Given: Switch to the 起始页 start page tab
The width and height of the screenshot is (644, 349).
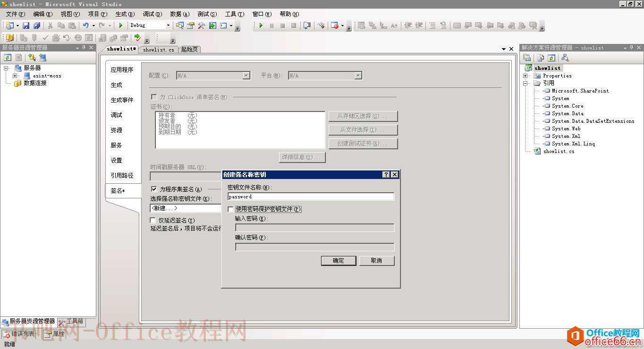Looking at the screenshot, I should click(189, 50).
